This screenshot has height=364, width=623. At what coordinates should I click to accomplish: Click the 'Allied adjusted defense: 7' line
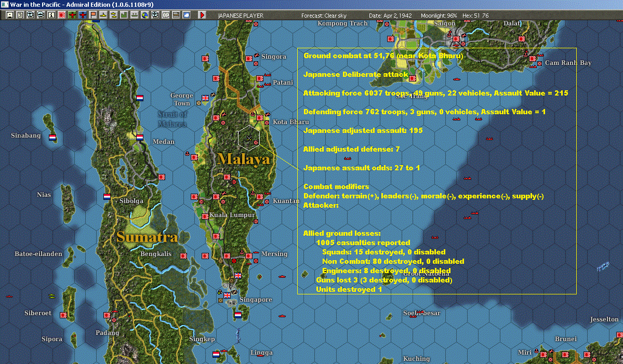pos(351,149)
